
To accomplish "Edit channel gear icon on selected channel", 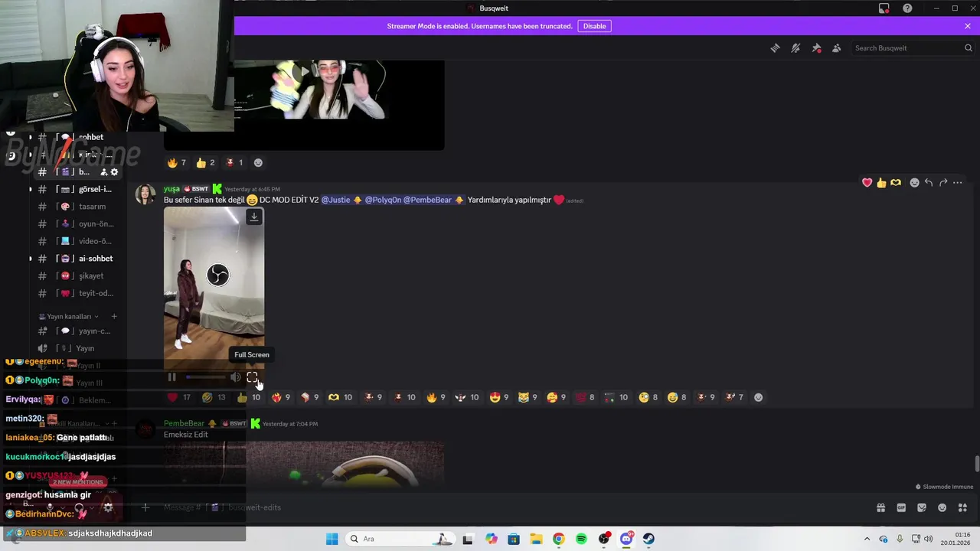I will (114, 172).
